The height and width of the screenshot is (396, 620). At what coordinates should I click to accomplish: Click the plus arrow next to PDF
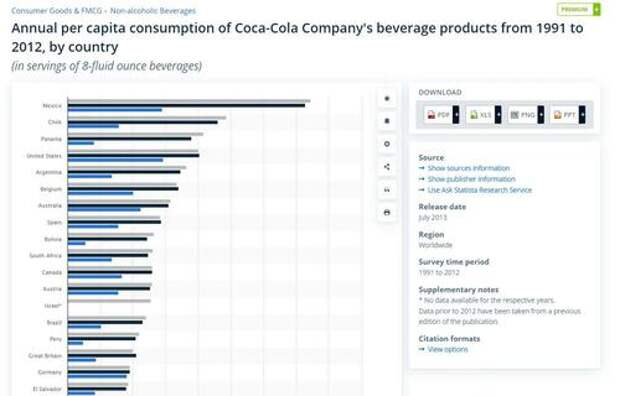click(456, 115)
